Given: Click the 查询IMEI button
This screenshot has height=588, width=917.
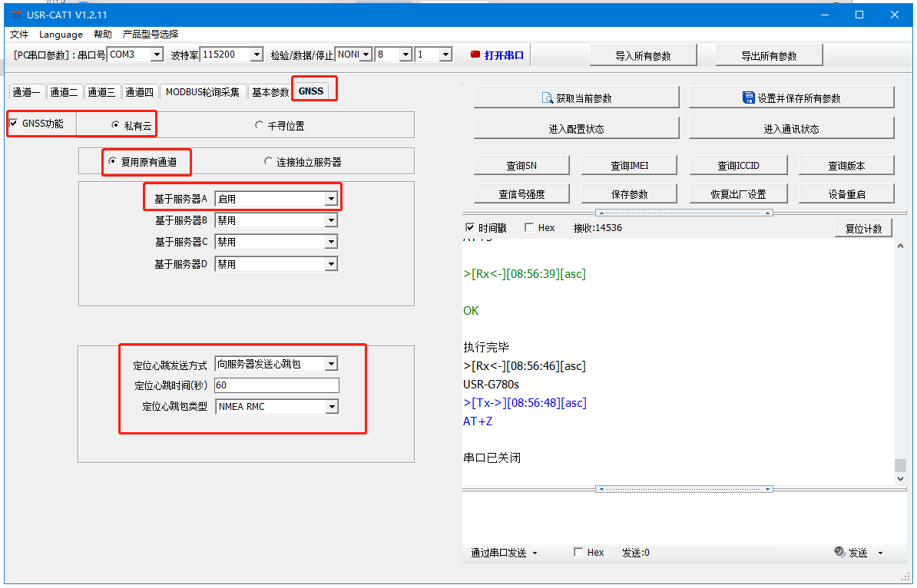Looking at the screenshot, I should 629,165.
